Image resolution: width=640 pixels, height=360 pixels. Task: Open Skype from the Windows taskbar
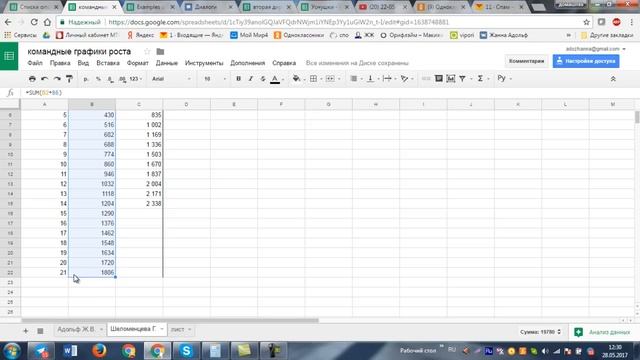pos(186,350)
